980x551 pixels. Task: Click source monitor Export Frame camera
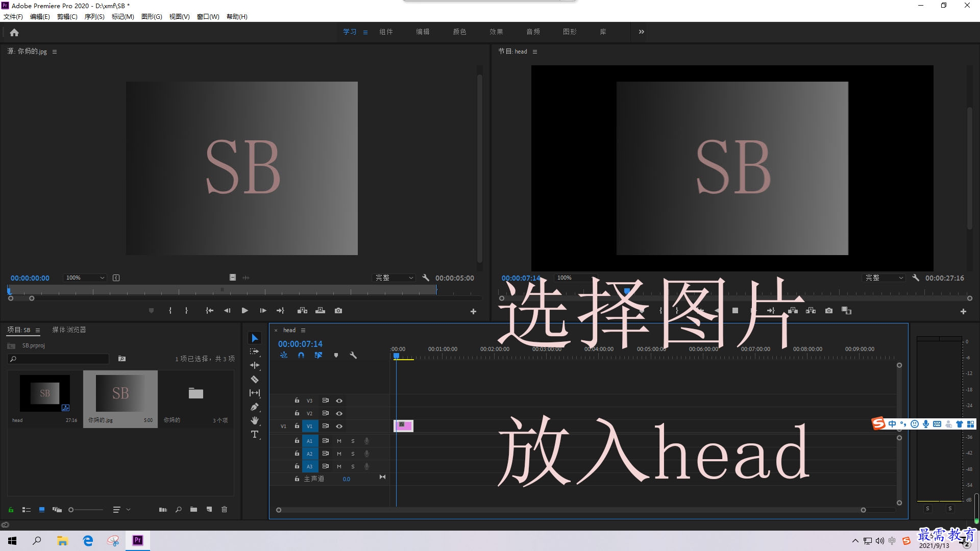pos(338,310)
